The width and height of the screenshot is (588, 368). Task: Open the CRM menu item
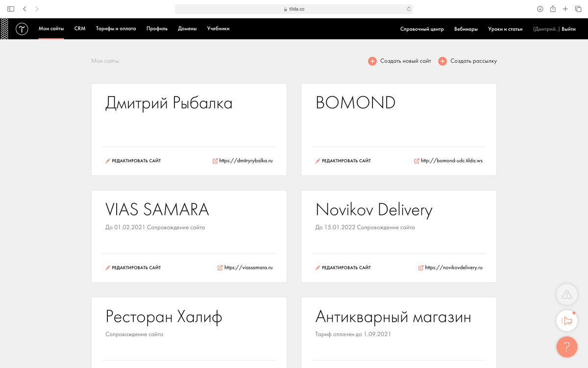(x=80, y=29)
